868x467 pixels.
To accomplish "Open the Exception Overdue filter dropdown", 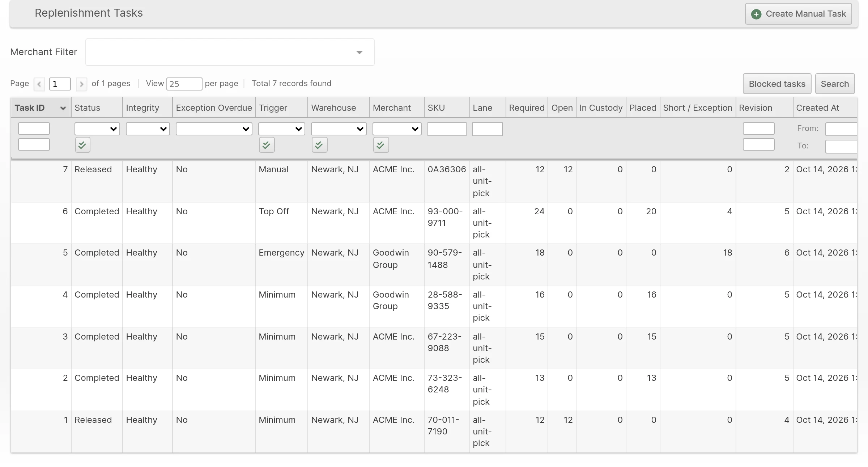I will point(214,129).
